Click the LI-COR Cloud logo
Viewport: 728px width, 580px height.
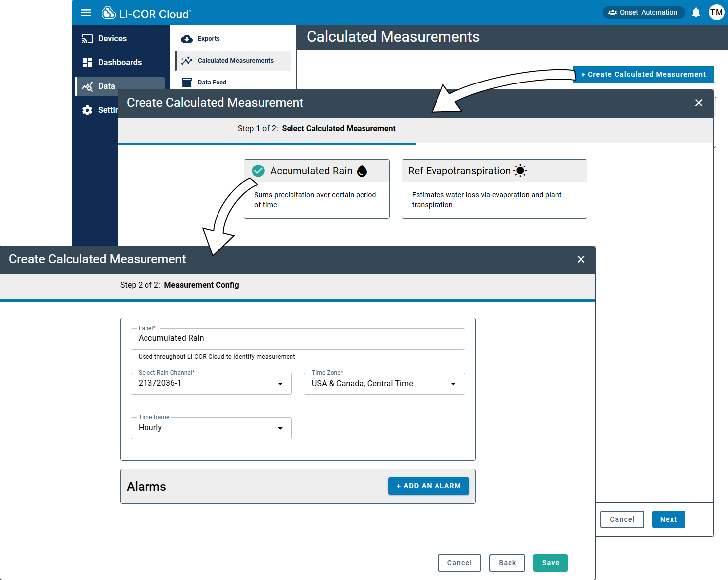pyautogui.click(x=146, y=13)
